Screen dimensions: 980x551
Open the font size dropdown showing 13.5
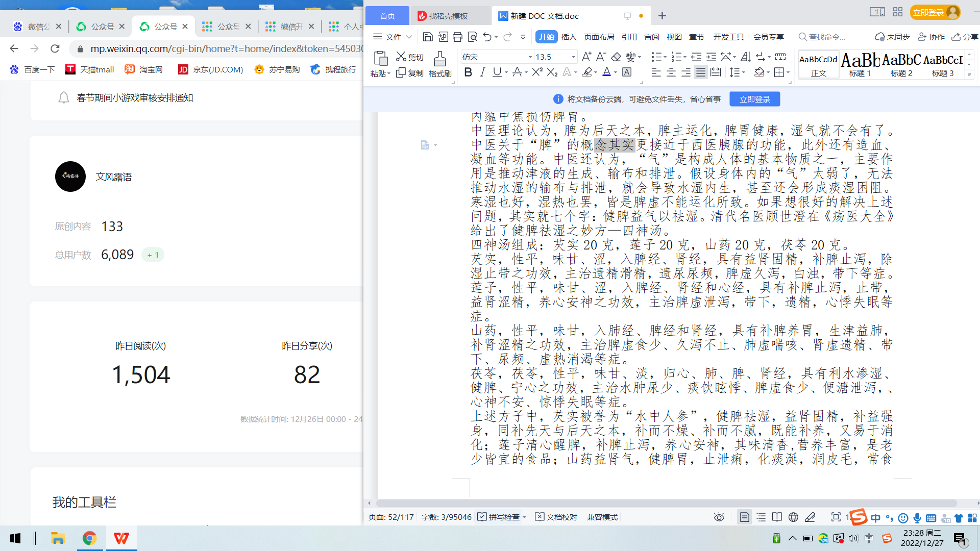(x=573, y=57)
